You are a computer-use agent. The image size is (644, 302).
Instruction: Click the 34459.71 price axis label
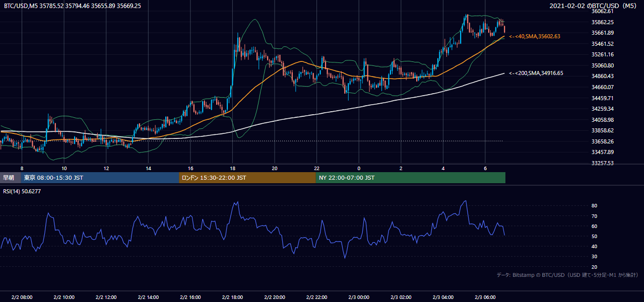pyautogui.click(x=603, y=98)
